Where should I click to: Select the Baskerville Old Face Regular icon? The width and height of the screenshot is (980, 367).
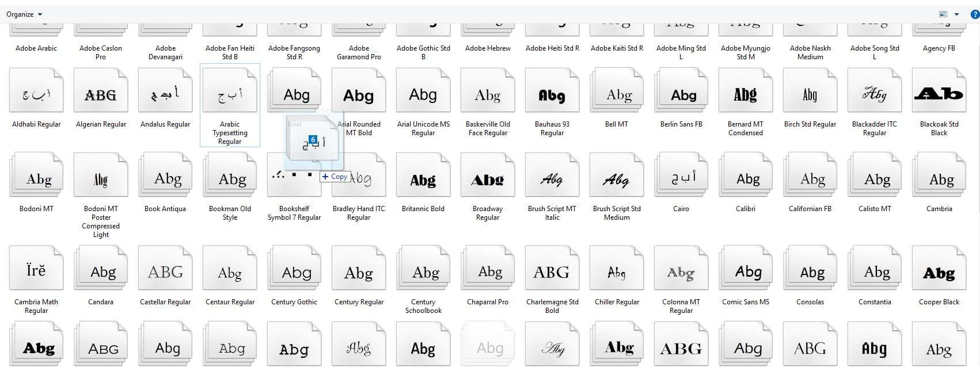point(488,90)
